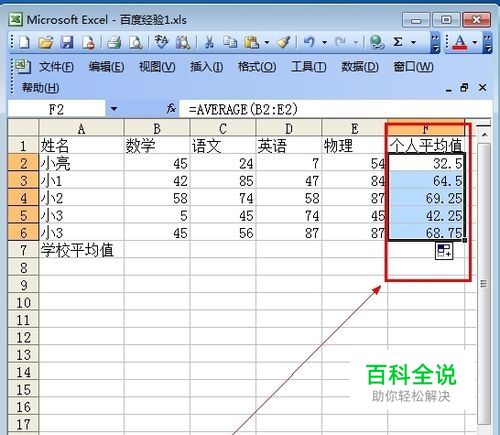500x435 pixels.
Task: Open the Undo history dropdown arrow
Action: (324, 43)
